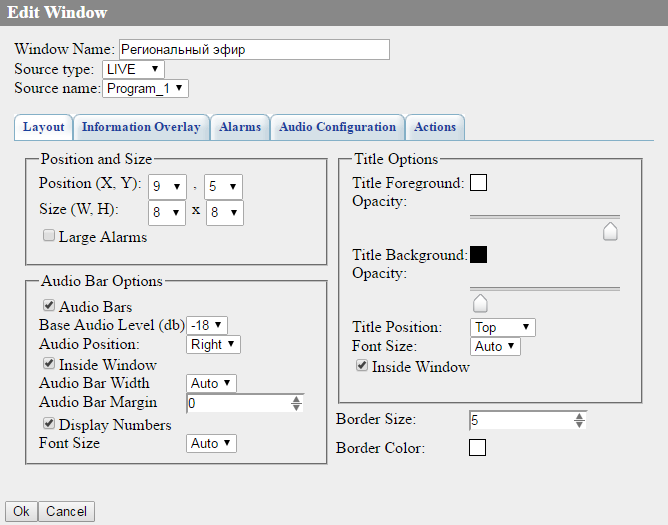Open the Title Position dropdown
Image resolution: width=668 pixels, height=525 pixels.
point(503,327)
